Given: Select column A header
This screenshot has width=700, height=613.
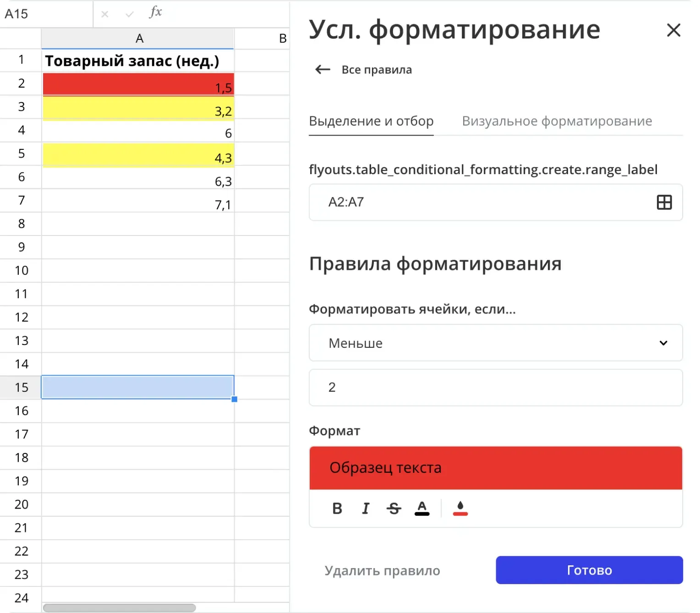Looking at the screenshot, I should tap(138, 38).
